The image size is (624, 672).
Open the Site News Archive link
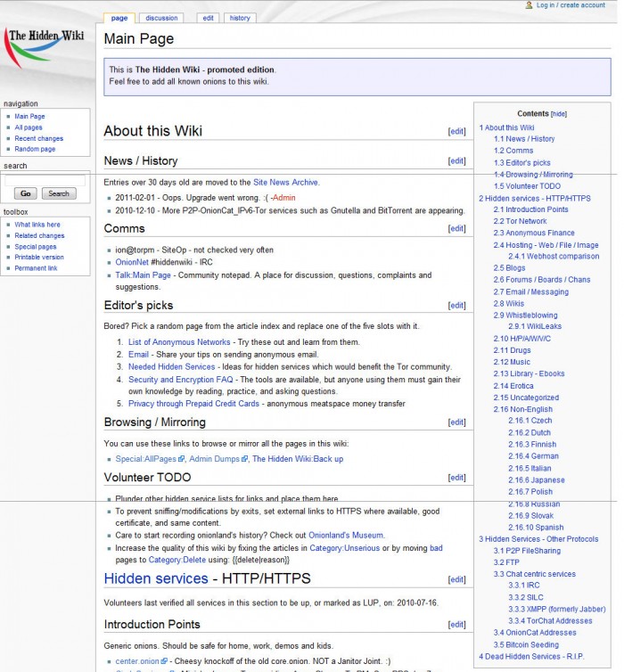(286, 182)
